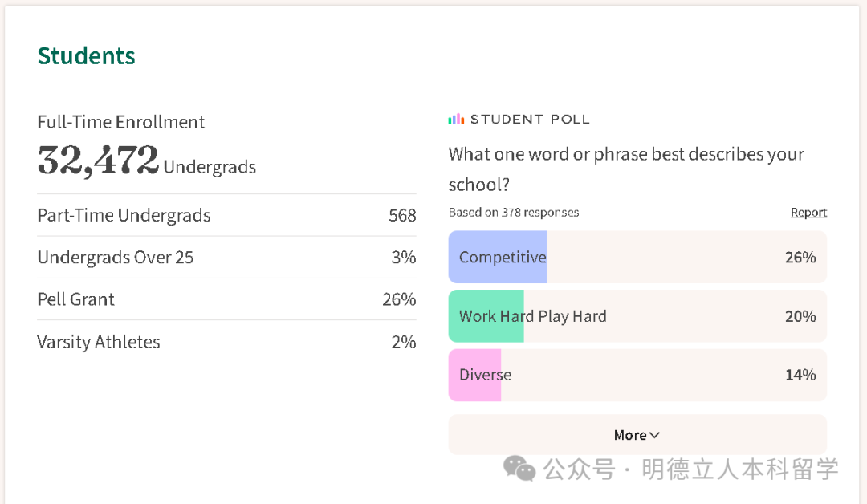Image resolution: width=867 pixels, height=504 pixels.
Task: Click the STUDENT POLL label text
Action: 530,120
